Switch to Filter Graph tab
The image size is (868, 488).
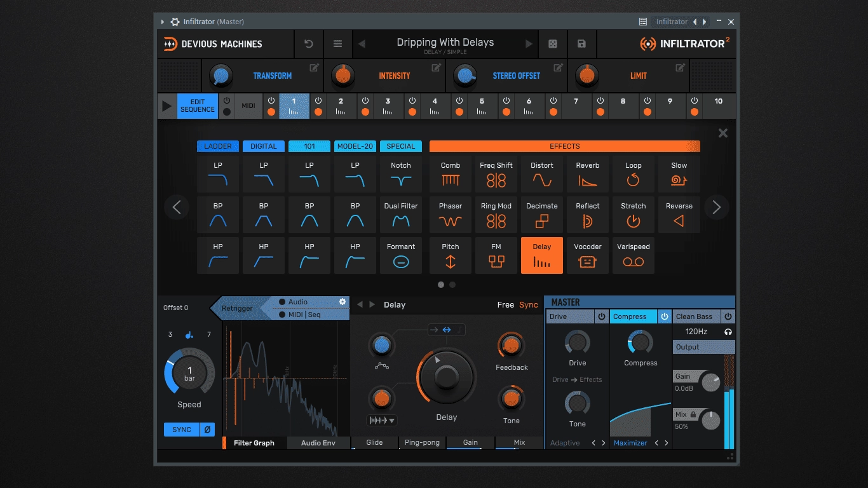tap(254, 443)
